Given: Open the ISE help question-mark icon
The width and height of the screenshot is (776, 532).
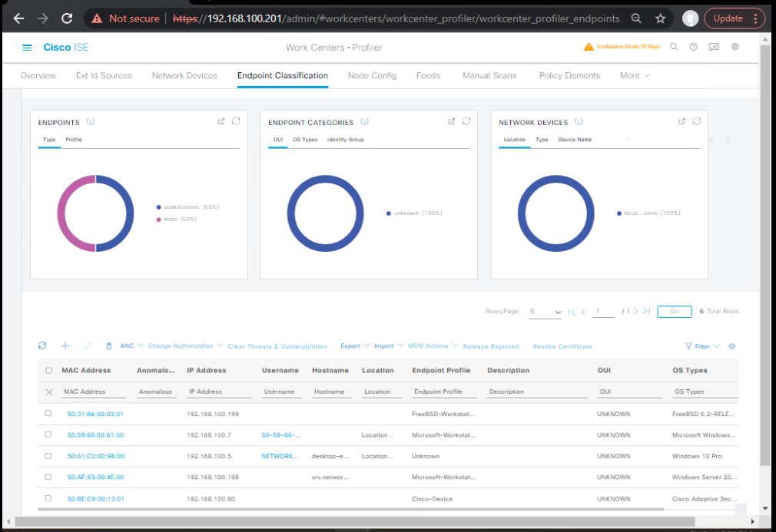Looking at the screenshot, I should [x=693, y=47].
